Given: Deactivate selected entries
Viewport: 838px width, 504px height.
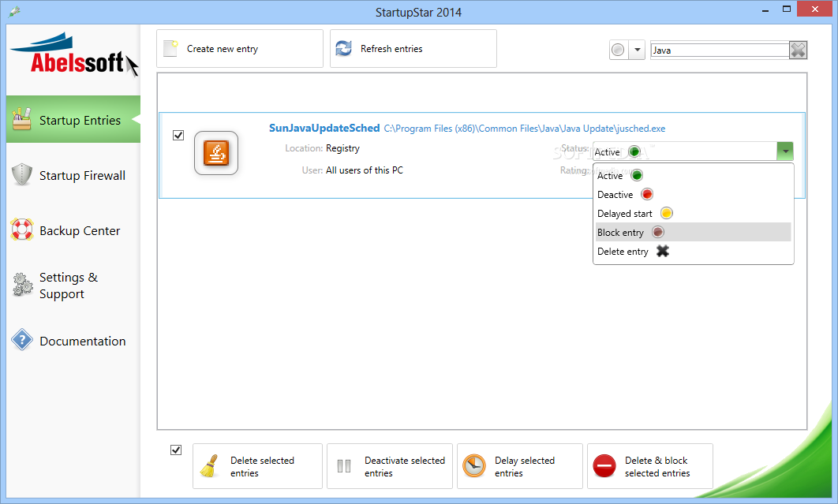Looking at the screenshot, I should tap(390, 466).
